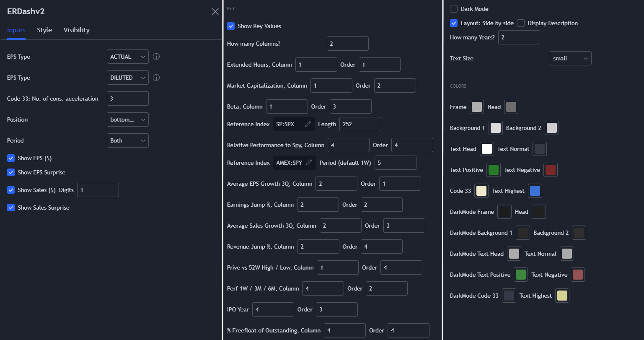644x340 pixels.
Task: Open the Period dropdown set to Both
Action: point(128,140)
